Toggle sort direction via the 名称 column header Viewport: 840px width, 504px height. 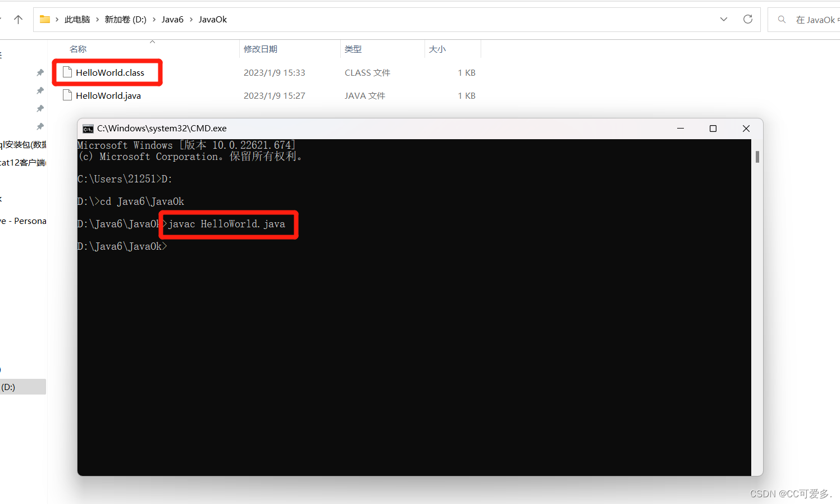point(78,49)
